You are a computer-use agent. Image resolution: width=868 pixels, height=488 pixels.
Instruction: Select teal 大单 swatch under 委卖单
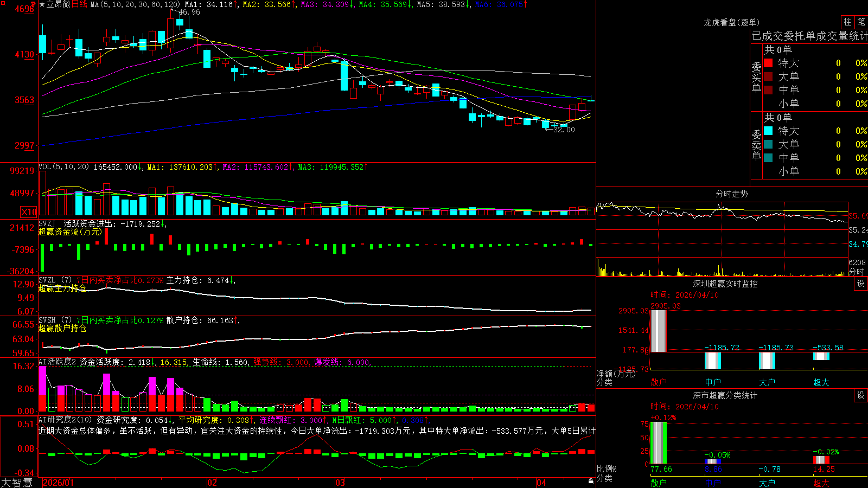(768, 144)
